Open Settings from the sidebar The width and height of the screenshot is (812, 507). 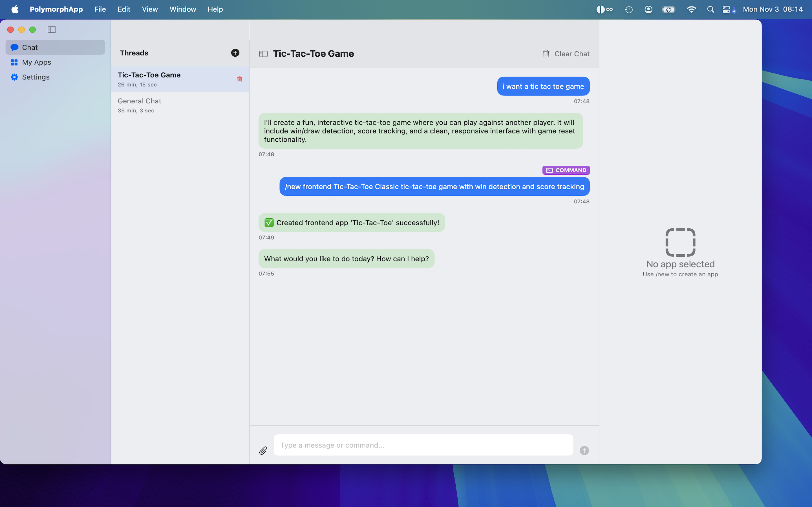(x=36, y=77)
